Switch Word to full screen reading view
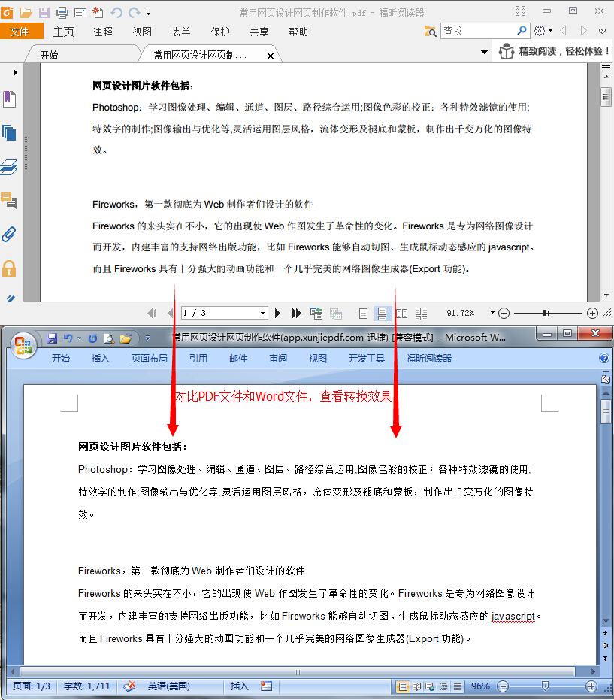This screenshot has width=614, height=700. (x=417, y=686)
